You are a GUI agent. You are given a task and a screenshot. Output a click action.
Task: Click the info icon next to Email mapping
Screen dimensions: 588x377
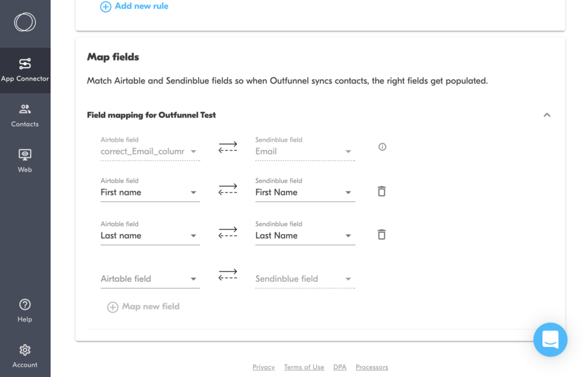point(382,146)
